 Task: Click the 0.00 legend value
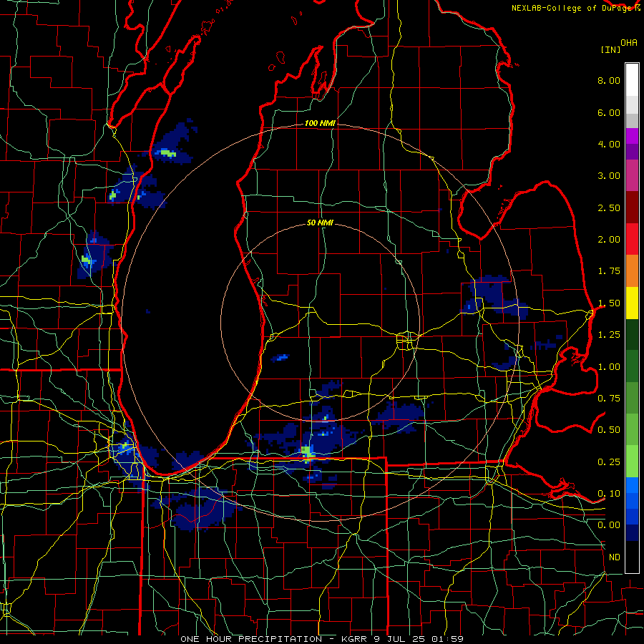point(609,525)
